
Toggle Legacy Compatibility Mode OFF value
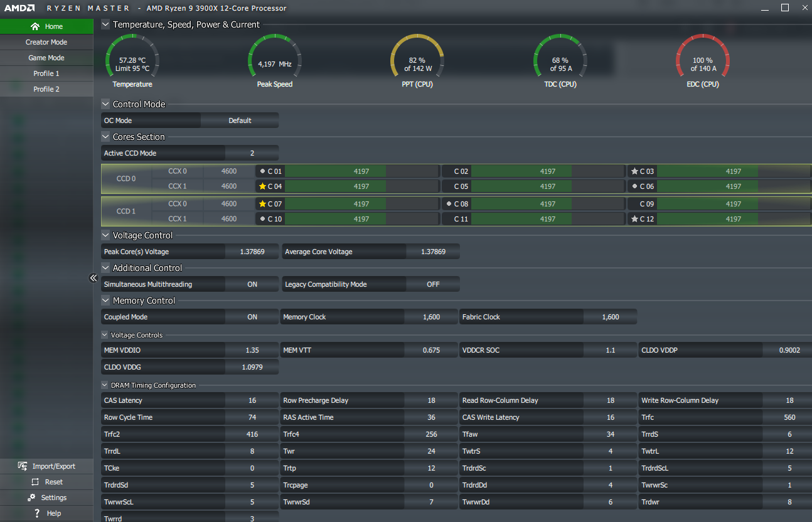tap(433, 284)
